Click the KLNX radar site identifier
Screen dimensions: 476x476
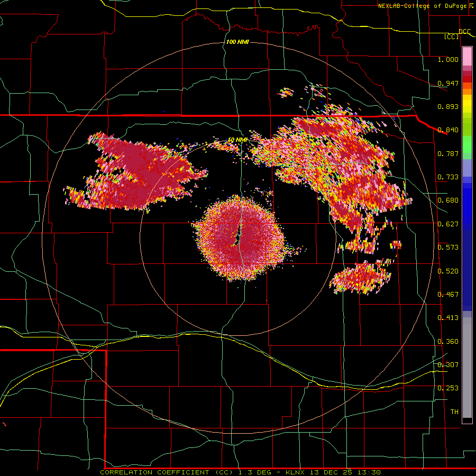coord(295,472)
